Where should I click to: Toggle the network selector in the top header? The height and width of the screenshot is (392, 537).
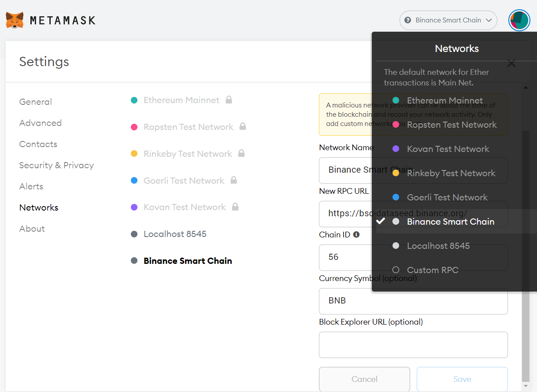tap(448, 20)
